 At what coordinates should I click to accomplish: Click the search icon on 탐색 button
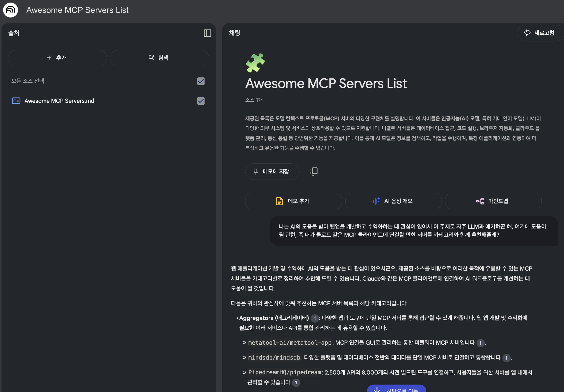[152, 58]
